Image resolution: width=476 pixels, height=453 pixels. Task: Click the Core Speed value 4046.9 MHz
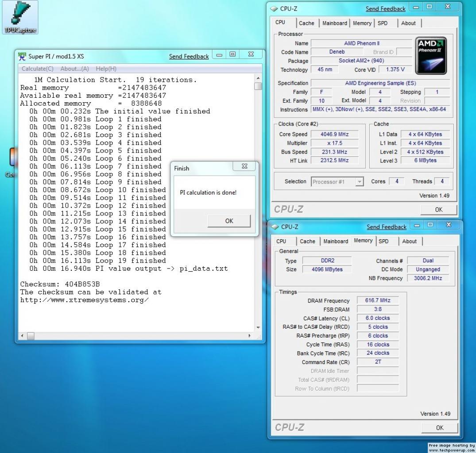(335, 134)
